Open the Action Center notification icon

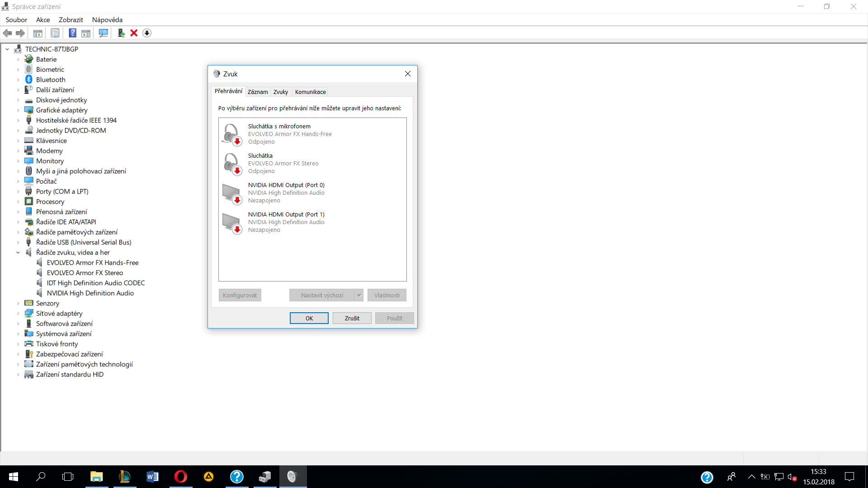[849, 477]
